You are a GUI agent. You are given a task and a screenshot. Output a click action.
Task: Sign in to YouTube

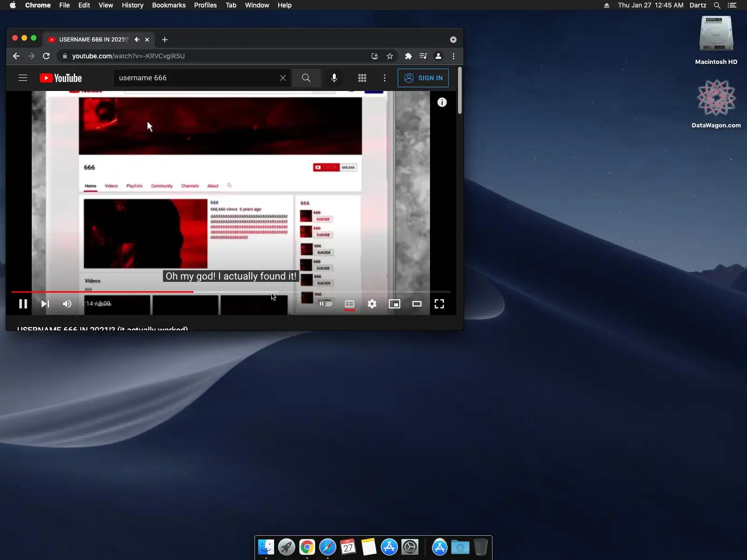click(x=423, y=78)
